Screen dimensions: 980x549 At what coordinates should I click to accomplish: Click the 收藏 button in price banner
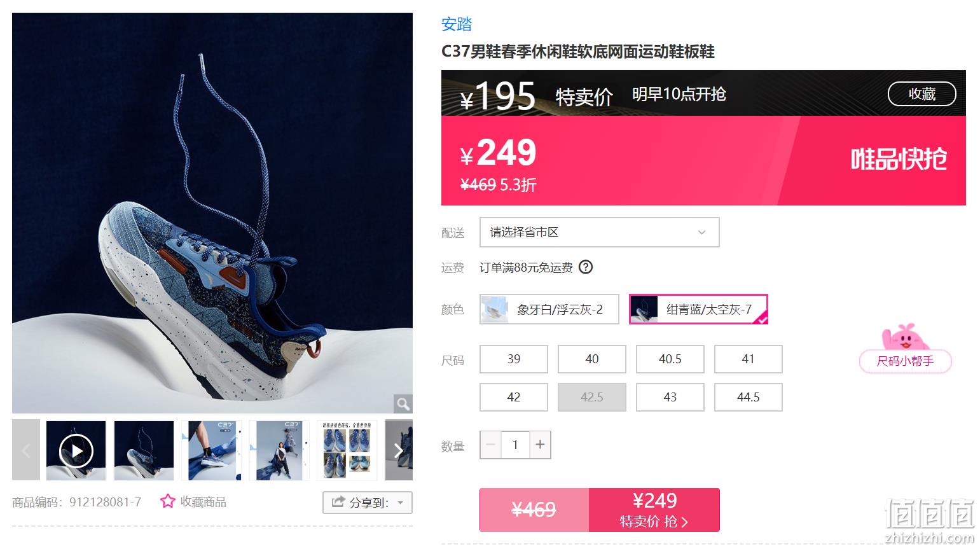[922, 94]
